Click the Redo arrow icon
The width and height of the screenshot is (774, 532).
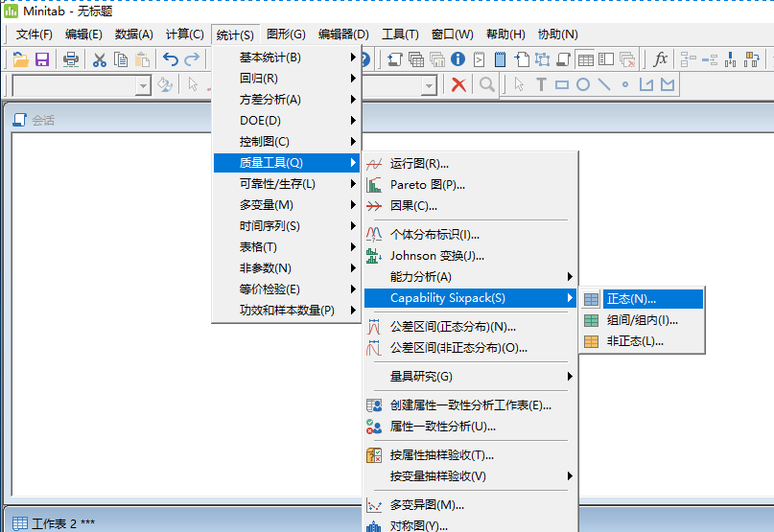pyautogui.click(x=192, y=59)
